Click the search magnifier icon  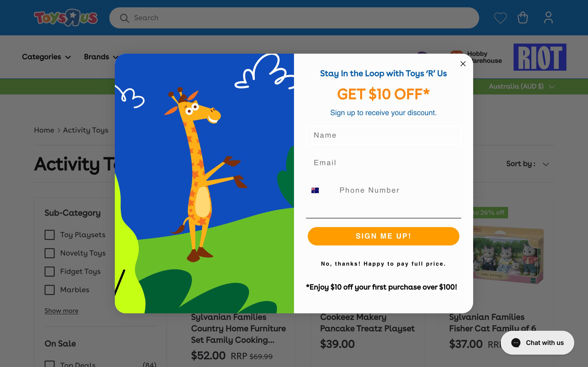(x=125, y=18)
